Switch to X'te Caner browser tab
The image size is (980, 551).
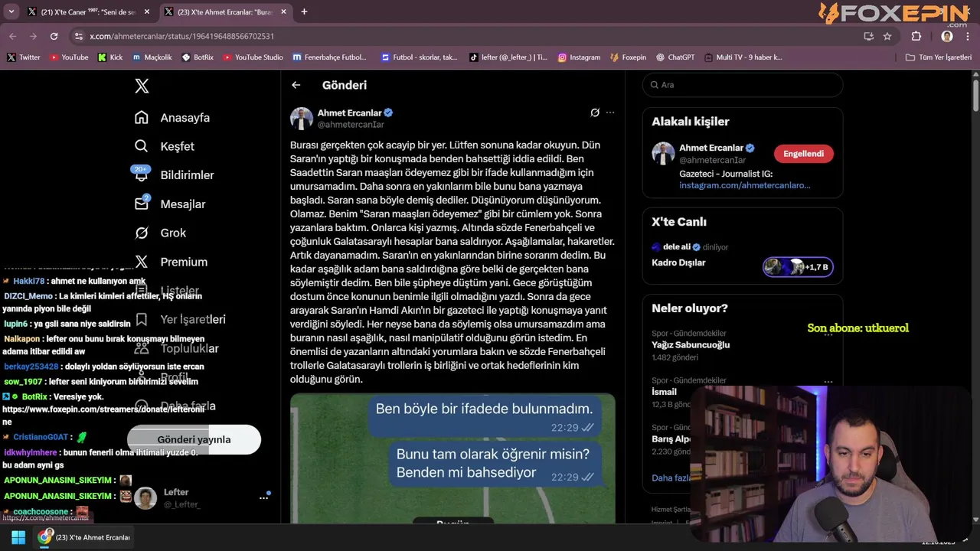(88, 12)
